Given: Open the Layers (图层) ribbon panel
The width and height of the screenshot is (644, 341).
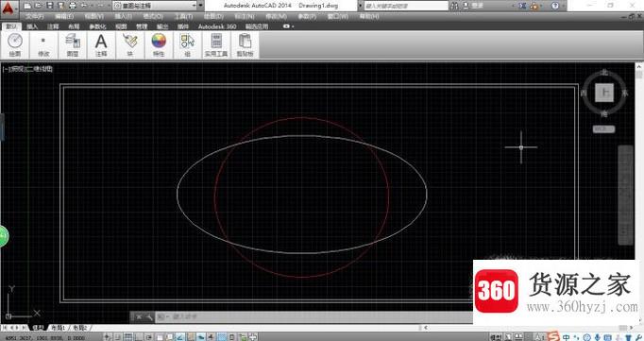Looking at the screenshot, I should pyautogui.click(x=73, y=45).
